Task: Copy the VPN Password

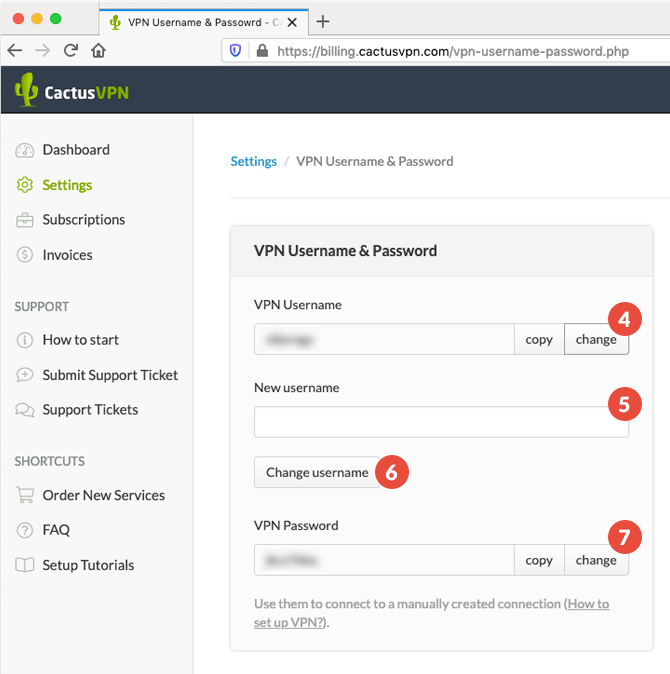Action: tap(539, 560)
